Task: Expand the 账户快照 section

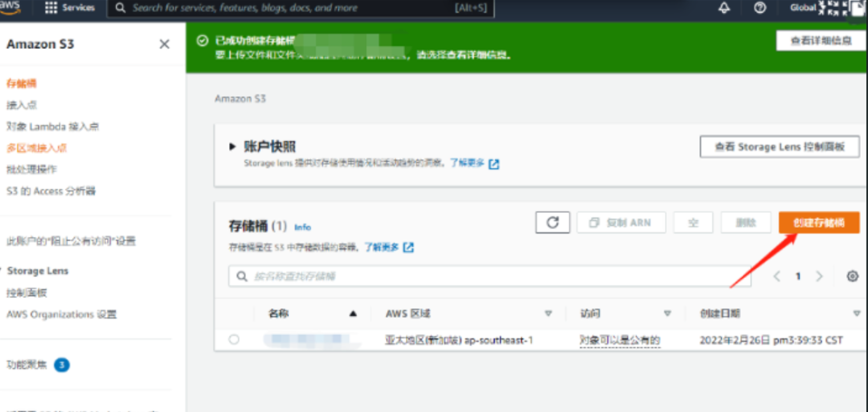Action: (x=232, y=147)
